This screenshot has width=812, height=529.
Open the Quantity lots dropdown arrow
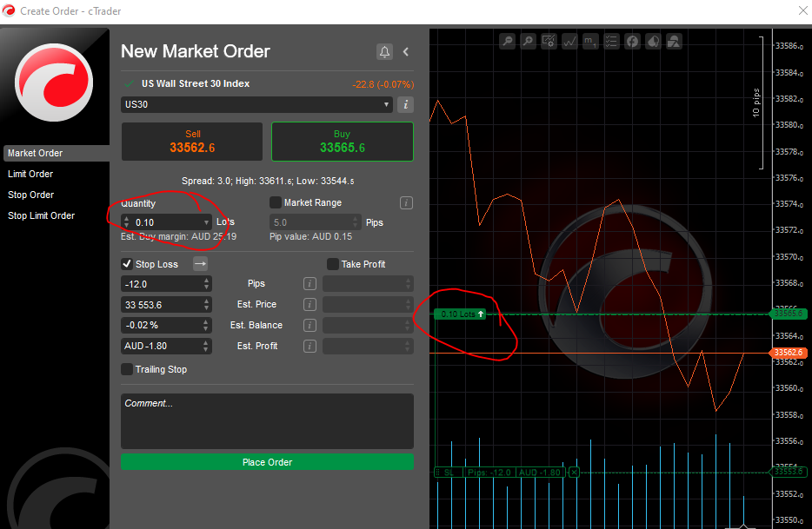coord(206,222)
